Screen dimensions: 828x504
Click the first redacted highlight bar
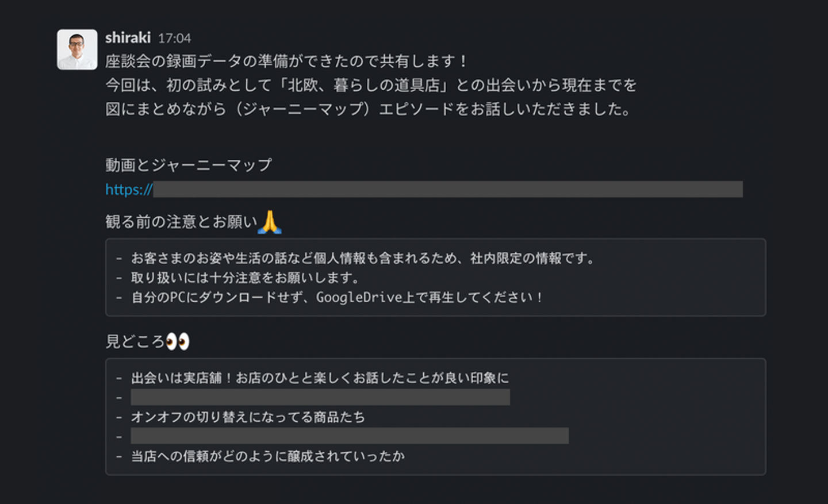[x=320, y=397]
